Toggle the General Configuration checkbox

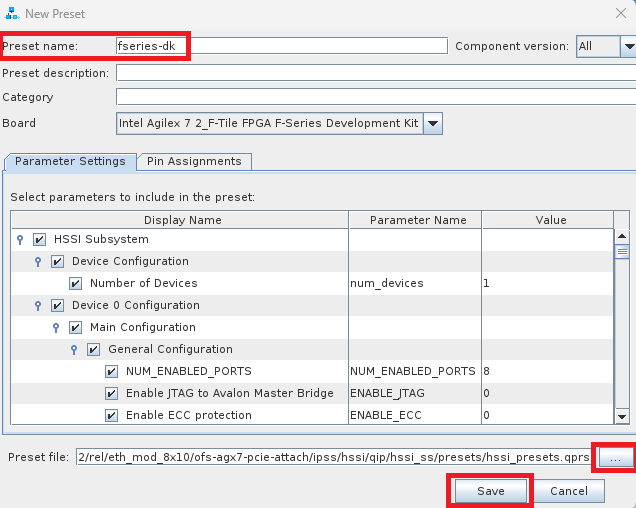(x=93, y=349)
